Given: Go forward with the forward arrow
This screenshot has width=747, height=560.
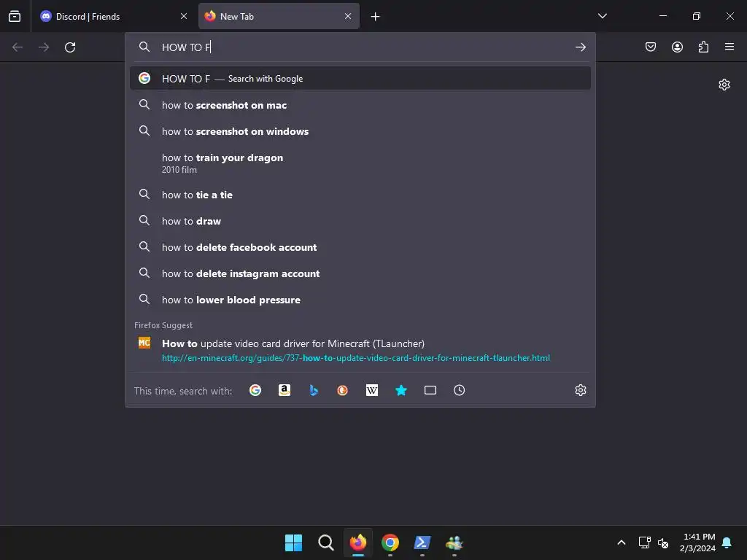Looking at the screenshot, I should [x=44, y=47].
